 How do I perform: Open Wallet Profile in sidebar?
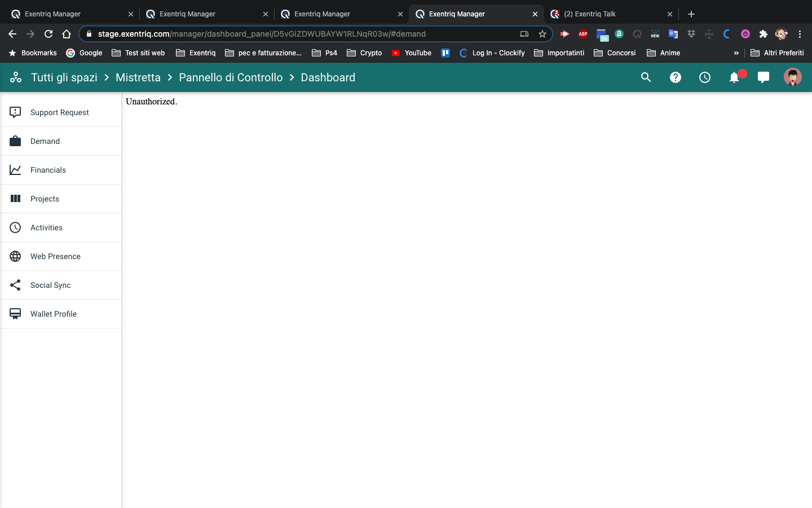[x=54, y=314]
